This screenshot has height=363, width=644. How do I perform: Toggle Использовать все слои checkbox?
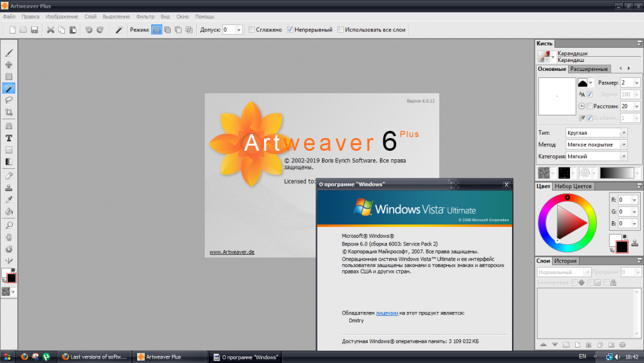(x=341, y=30)
